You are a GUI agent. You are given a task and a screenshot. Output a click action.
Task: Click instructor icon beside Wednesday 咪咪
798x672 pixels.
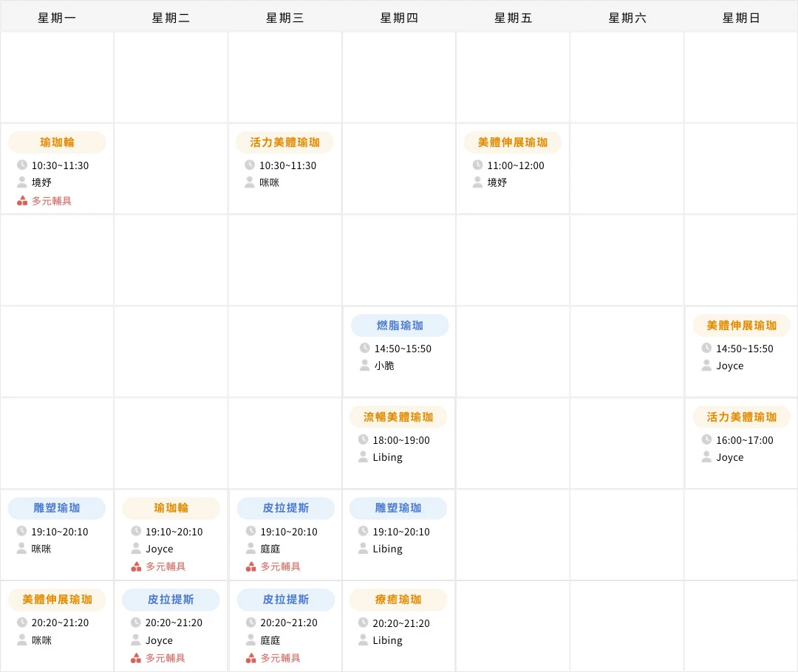tap(250, 182)
